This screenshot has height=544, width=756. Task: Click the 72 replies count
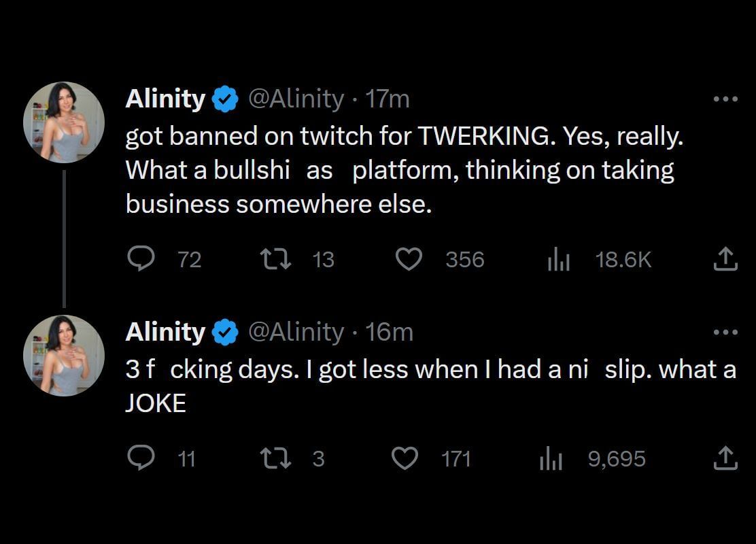[190, 259]
